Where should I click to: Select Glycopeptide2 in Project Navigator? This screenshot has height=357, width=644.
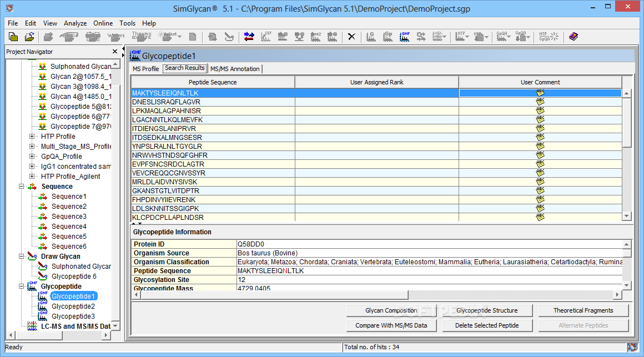[73, 306]
